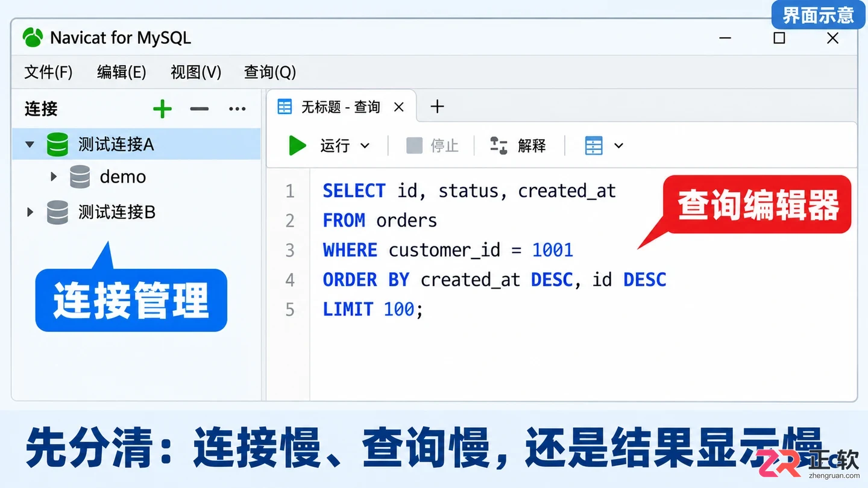Viewport: 868px width, 488px height.
Task: Minimize the Navicat window
Action: pyautogui.click(x=725, y=38)
